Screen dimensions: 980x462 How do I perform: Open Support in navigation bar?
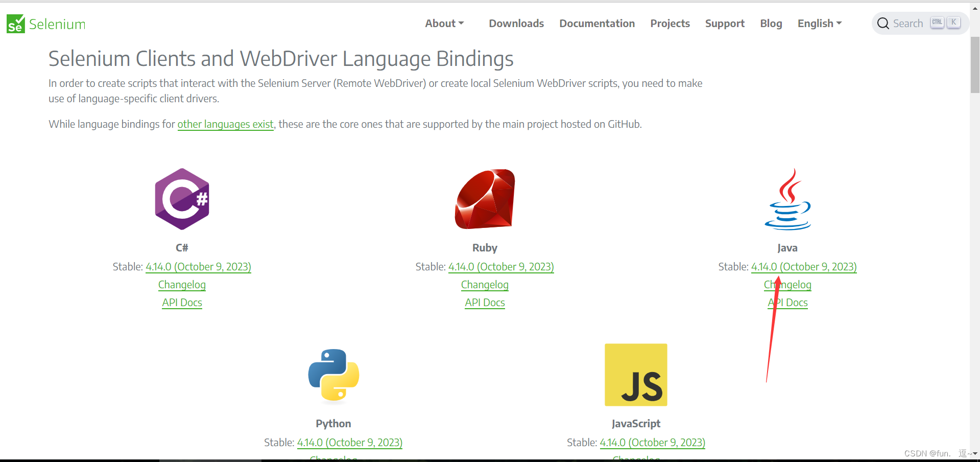click(x=725, y=24)
